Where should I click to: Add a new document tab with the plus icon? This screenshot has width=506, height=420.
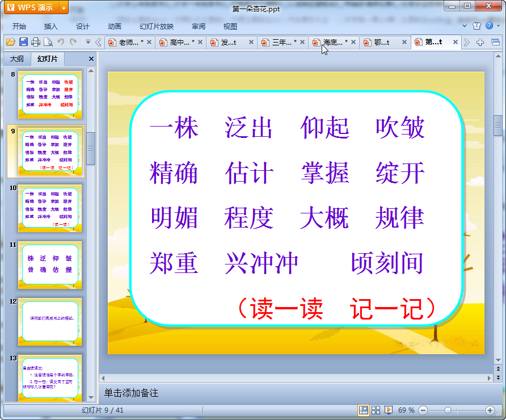point(480,42)
